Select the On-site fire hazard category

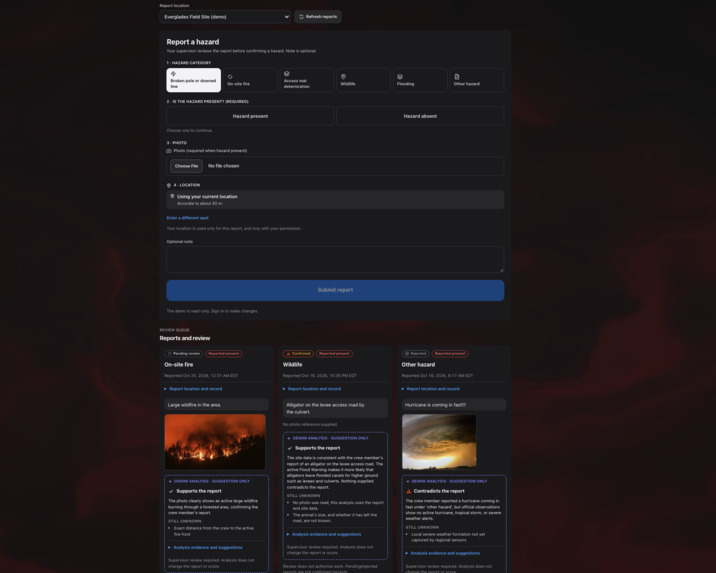click(250, 80)
